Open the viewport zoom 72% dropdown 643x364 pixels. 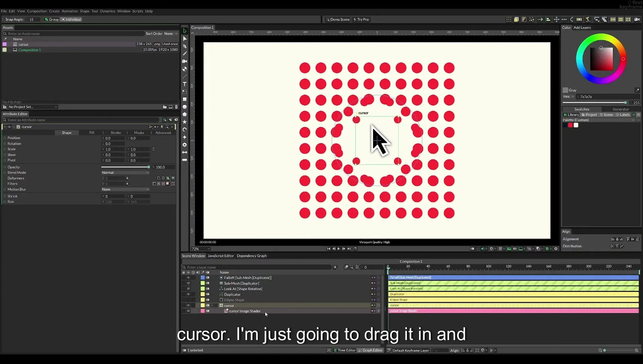coord(201,249)
